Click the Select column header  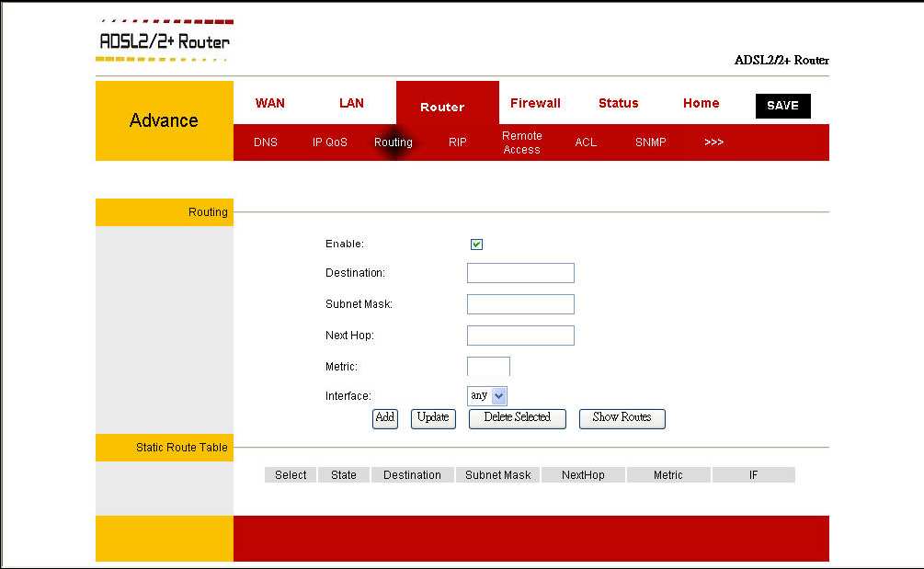291,474
